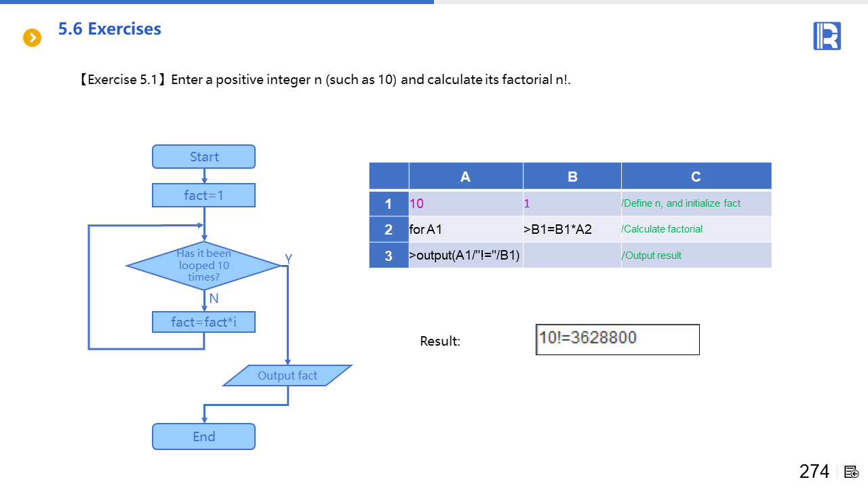This screenshot has width=868, height=488.
Task: Click the Start flowchart box
Action: (x=203, y=157)
